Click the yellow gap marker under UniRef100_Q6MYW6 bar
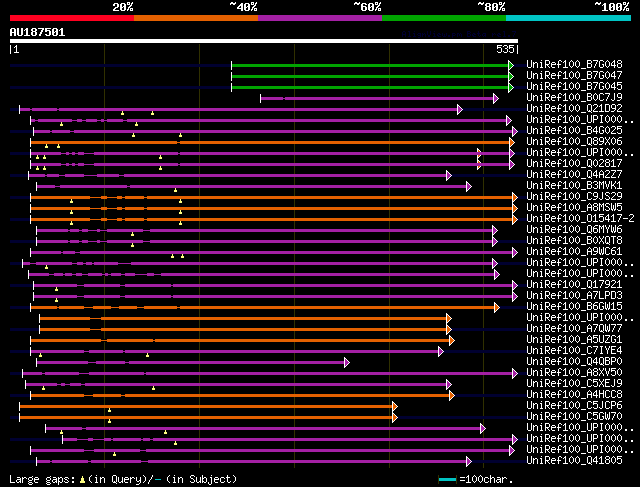This screenshot has height=487, width=640. coord(132,234)
